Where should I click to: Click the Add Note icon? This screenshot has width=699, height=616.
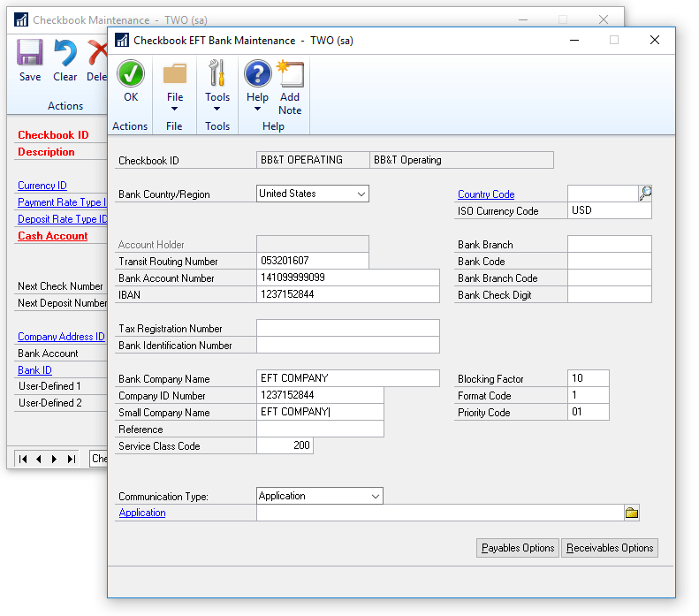pyautogui.click(x=290, y=73)
